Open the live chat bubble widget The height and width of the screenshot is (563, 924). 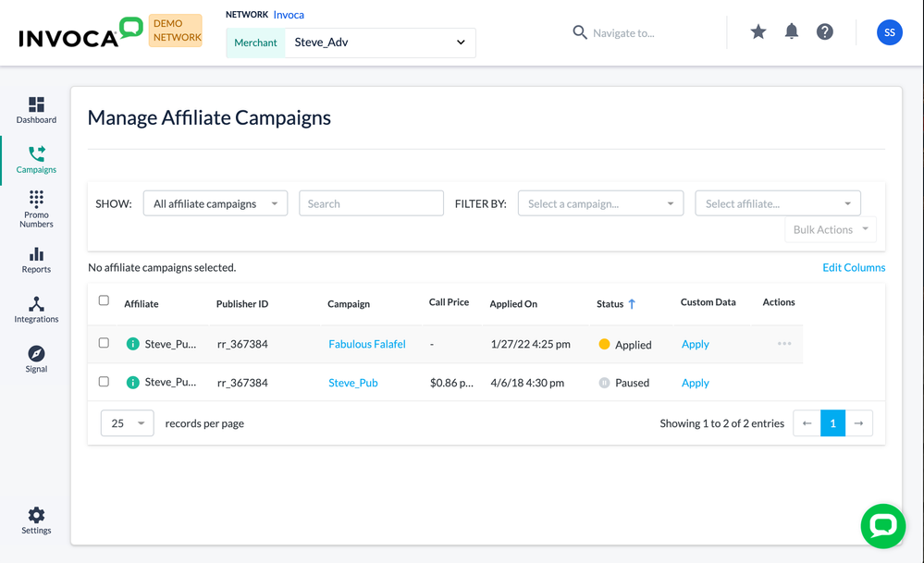pyautogui.click(x=882, y=526)
